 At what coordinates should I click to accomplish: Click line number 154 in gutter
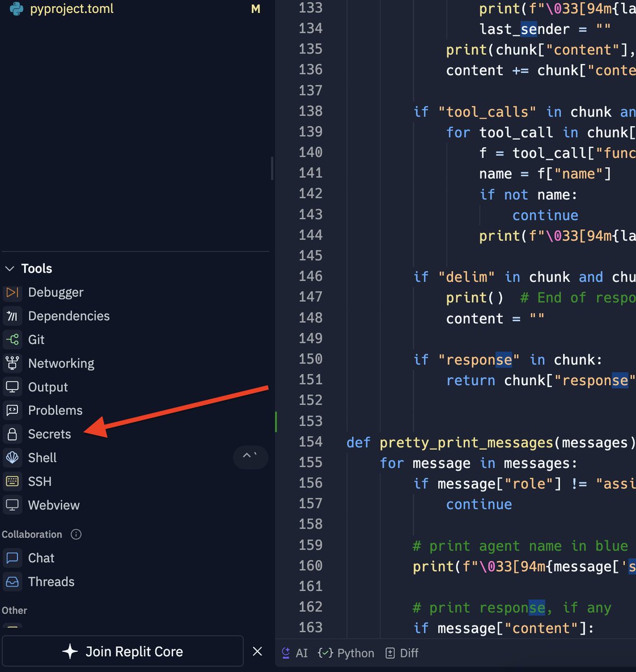311,442
